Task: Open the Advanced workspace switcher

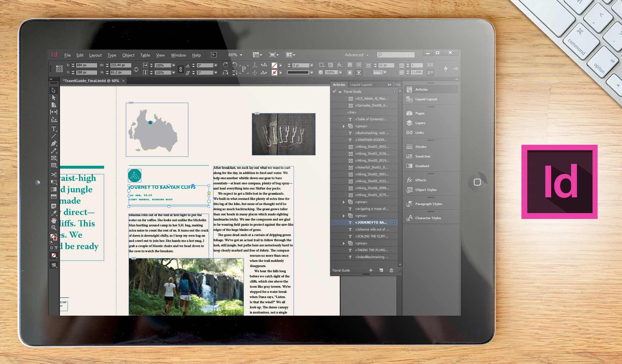Action: pos(357,55)
